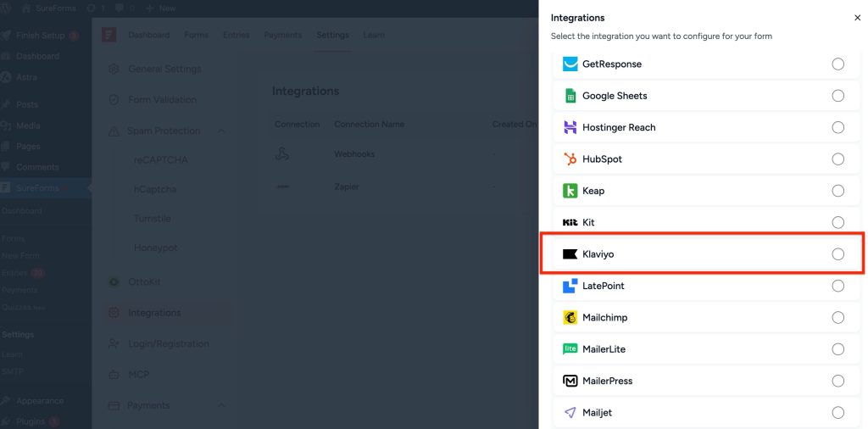Screen dimensions: 868x429
Task: Click the Mailchimp logo icon
Action: coord(570,318)
